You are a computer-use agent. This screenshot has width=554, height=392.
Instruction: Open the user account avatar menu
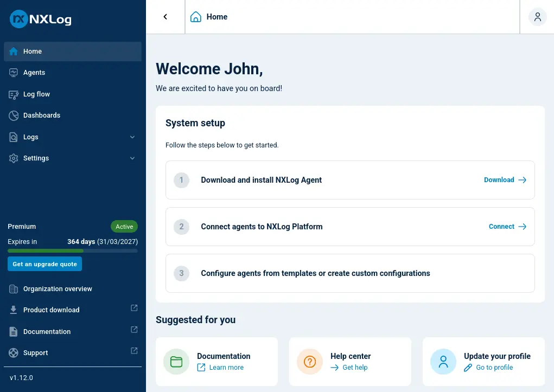pos(537,17)
